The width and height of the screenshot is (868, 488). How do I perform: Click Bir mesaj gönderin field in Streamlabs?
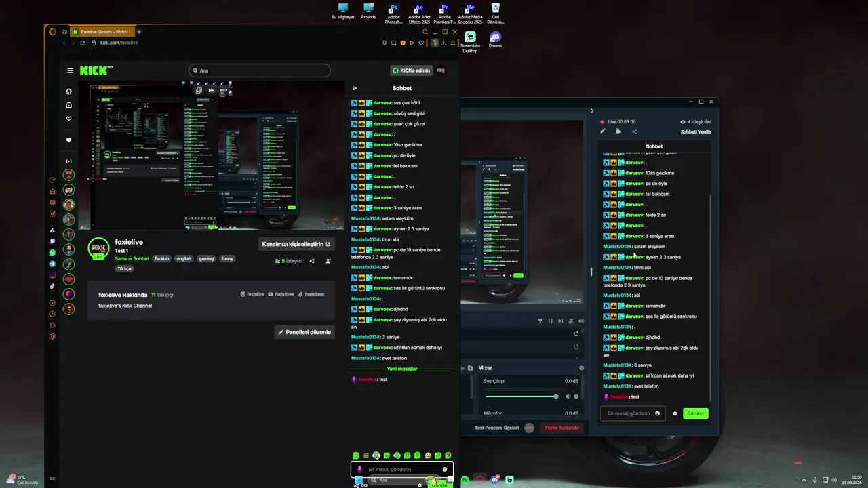pyautogui.click(x=633, y=413)
